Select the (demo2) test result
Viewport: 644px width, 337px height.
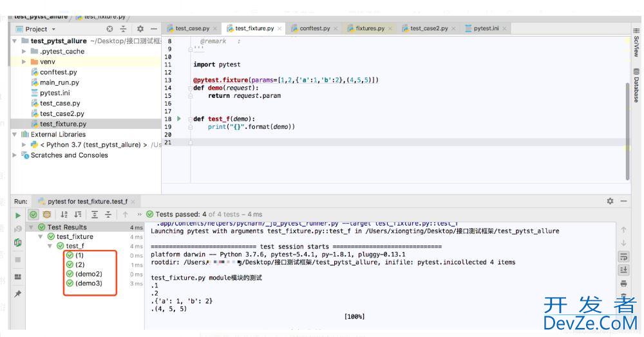tap(88, 274)
